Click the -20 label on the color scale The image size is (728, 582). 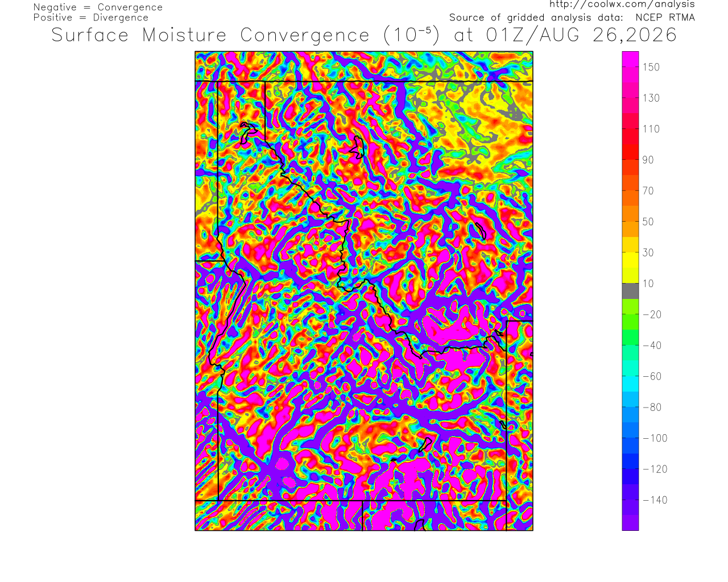tap(652, 315)
